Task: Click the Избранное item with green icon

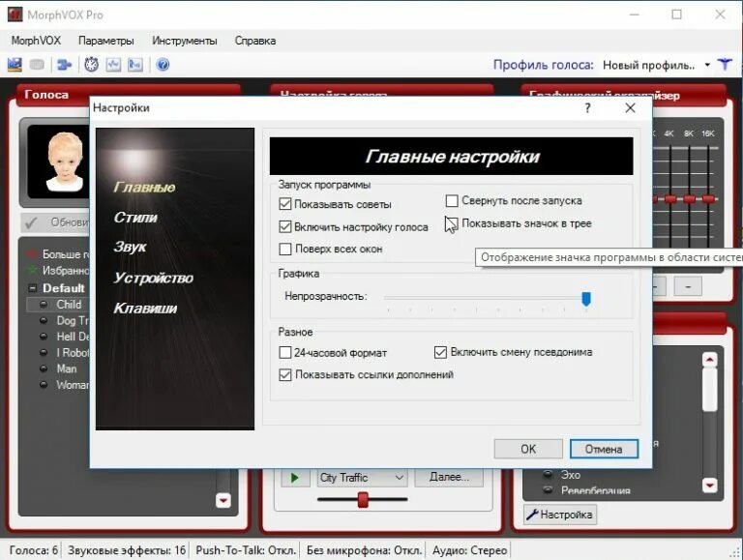Action: click(x=66, y=270)
